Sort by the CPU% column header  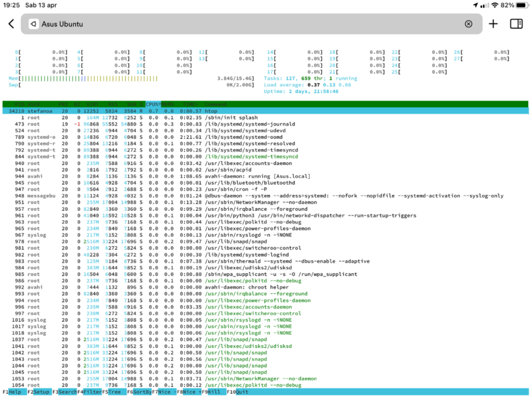(153, 104)
